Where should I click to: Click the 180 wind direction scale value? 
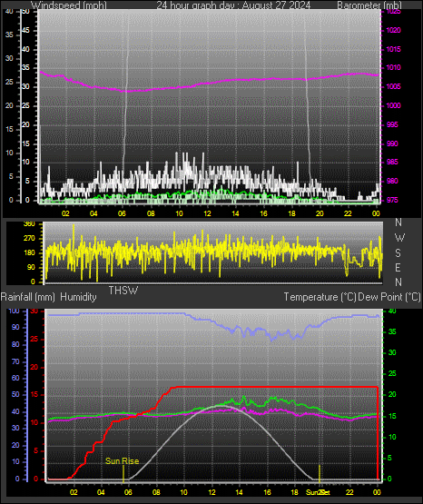[x=29, y=253]
